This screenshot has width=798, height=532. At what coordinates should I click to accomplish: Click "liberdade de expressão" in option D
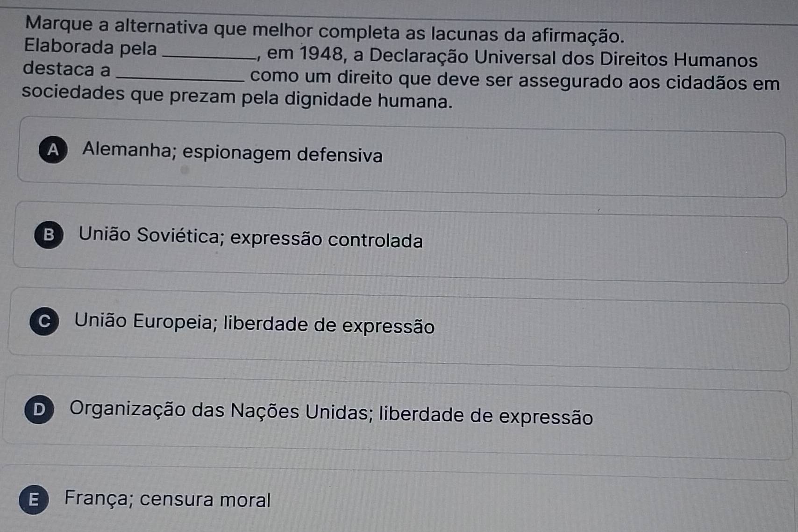coord(486,415)
